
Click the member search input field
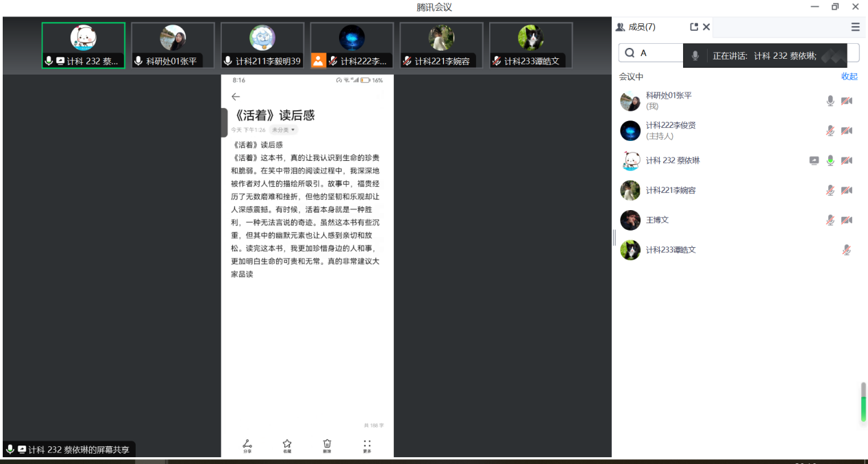tap(658, 53)
